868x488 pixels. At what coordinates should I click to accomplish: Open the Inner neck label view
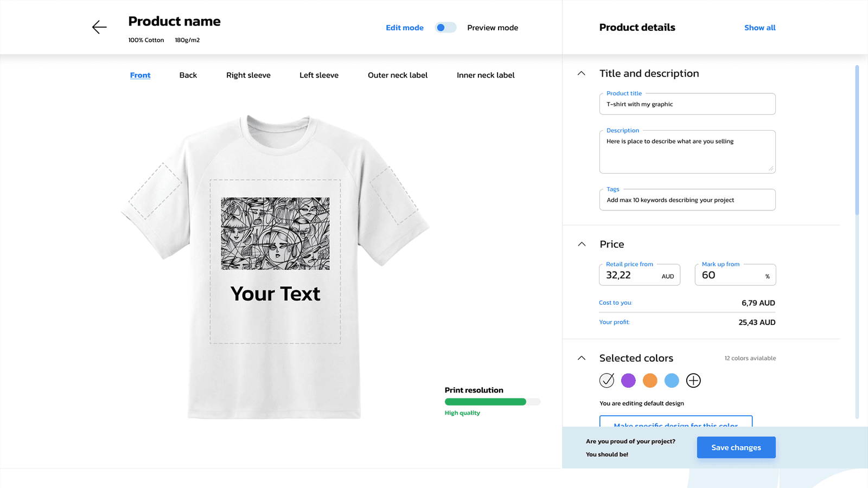coord(485,75)
